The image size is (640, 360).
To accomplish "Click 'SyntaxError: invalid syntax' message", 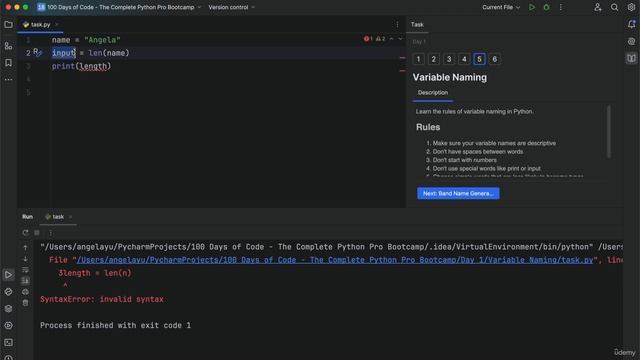I will pos(102,299).
